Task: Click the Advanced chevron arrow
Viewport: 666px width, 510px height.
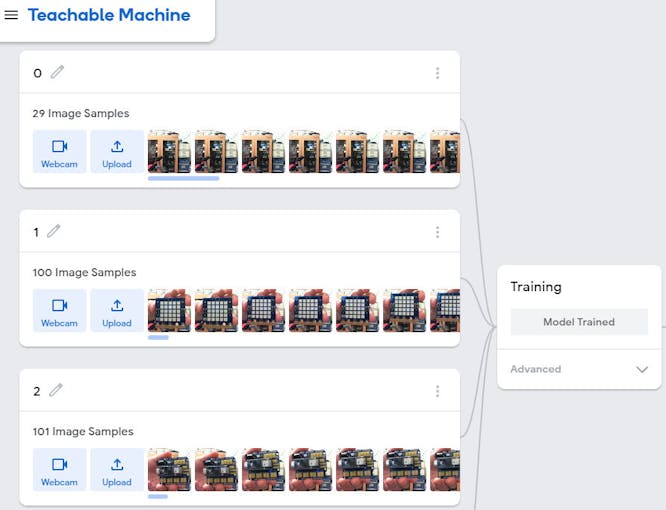Action: pyautogui.click(x=642, y=369)
